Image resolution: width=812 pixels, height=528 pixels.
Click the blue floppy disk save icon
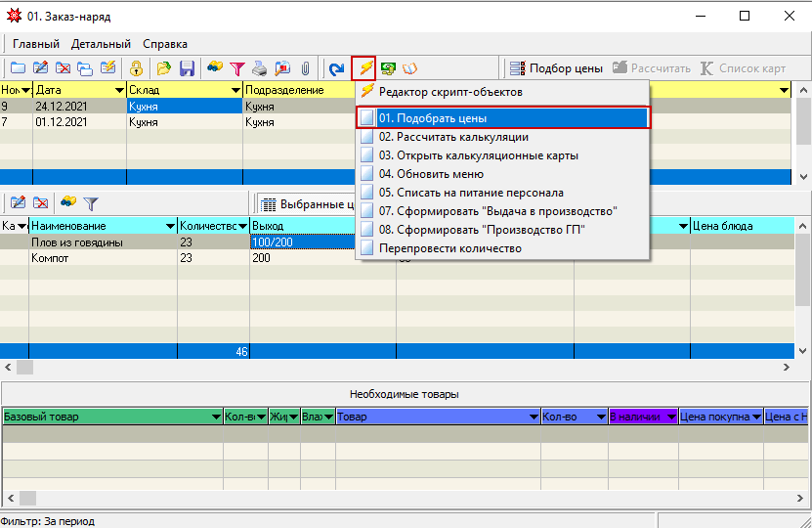(187, 68)
